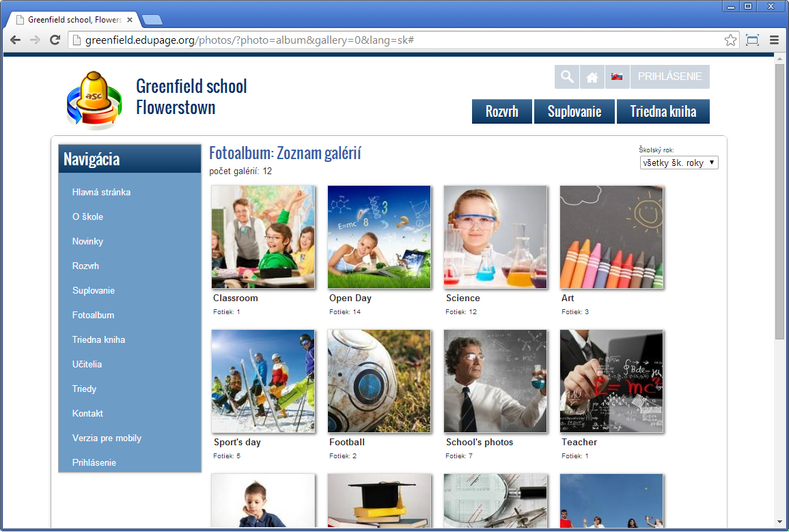Open the Rozvrh header button
Screen dimensions: 789x532
pos(501,111)
